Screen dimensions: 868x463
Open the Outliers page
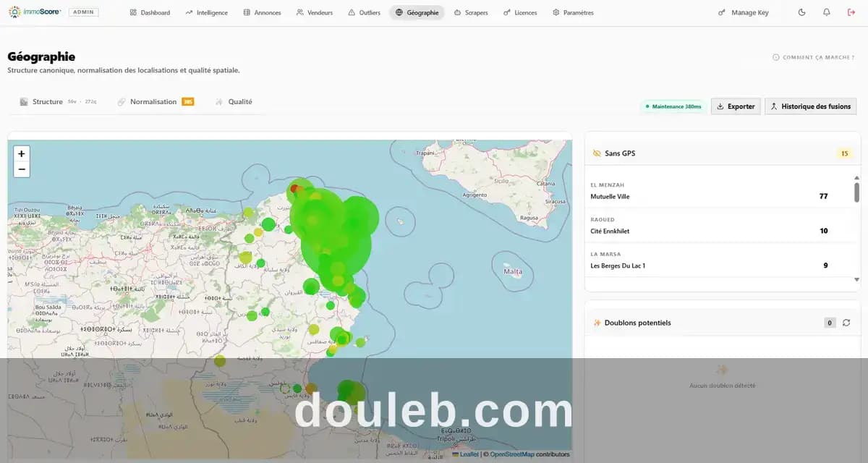[364, 12]
